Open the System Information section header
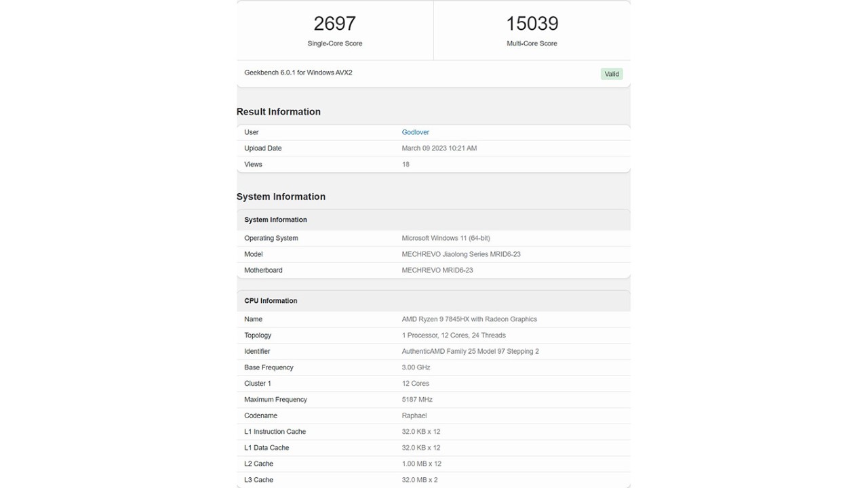 (x=281, y=197)
